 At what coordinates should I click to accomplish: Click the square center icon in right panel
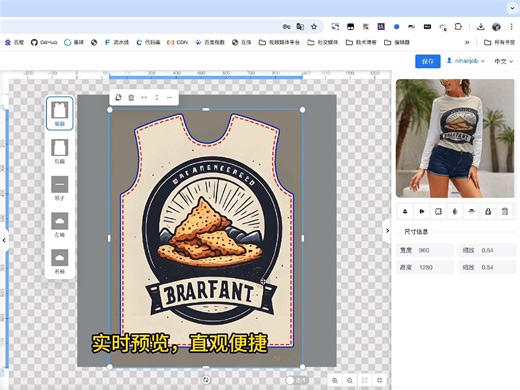(438, 211)
